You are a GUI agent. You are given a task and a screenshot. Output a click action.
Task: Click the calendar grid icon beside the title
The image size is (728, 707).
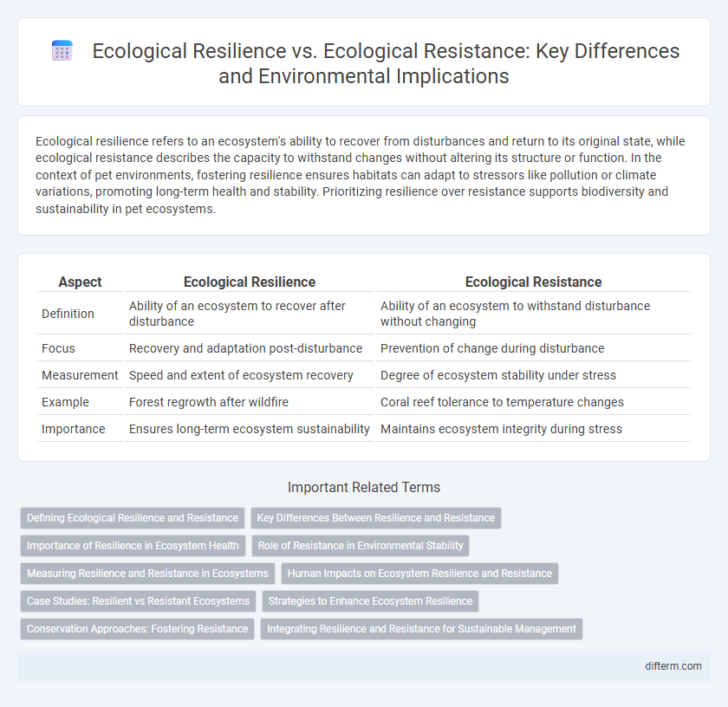(62, 50)
